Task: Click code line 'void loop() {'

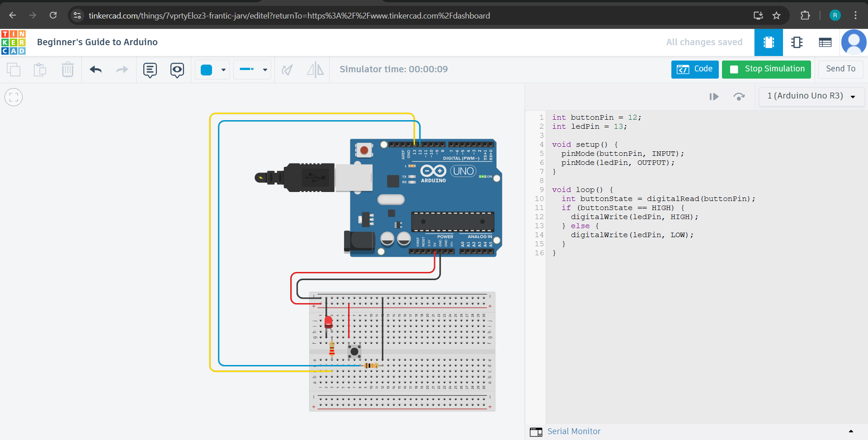Action: 583,190
